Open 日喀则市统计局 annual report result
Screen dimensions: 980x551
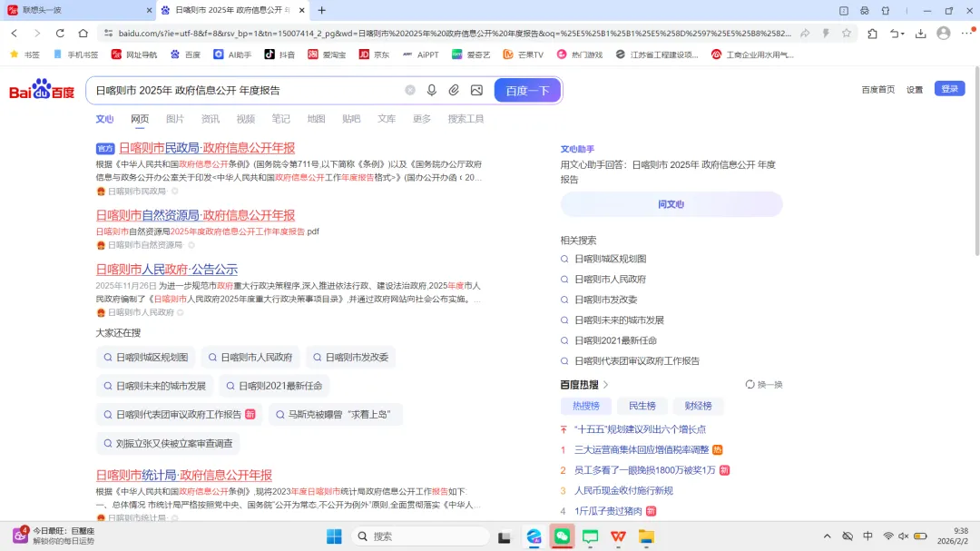(x=183, y=476)
